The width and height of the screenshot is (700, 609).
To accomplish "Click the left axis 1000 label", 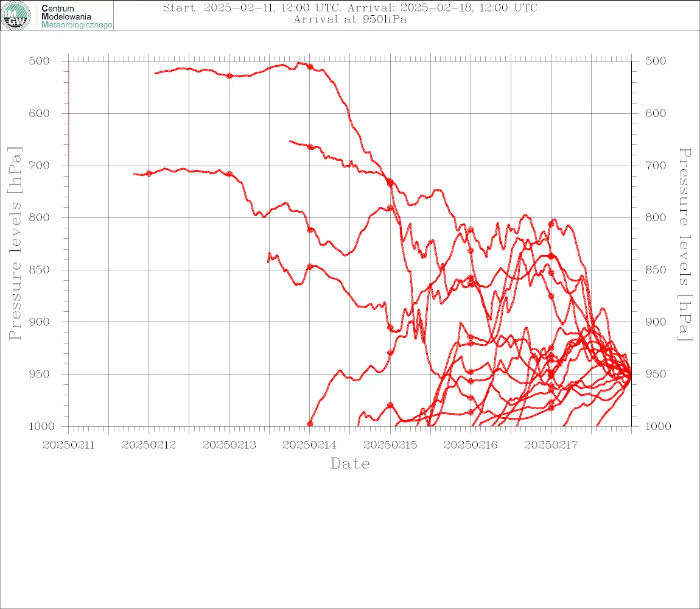I will pyautogui.click(x=43, y=426).
